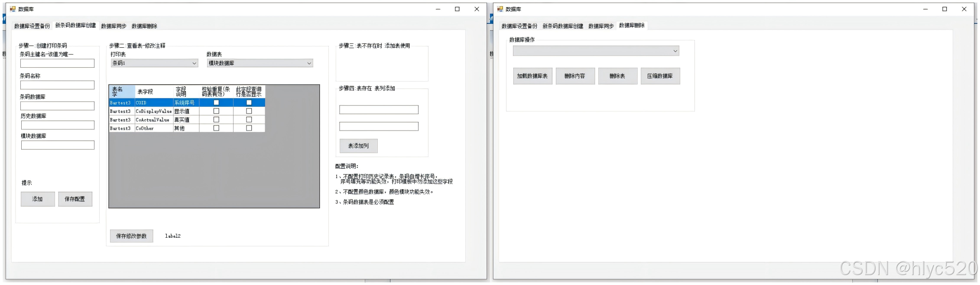Click the 真实值 description cell

186,120
